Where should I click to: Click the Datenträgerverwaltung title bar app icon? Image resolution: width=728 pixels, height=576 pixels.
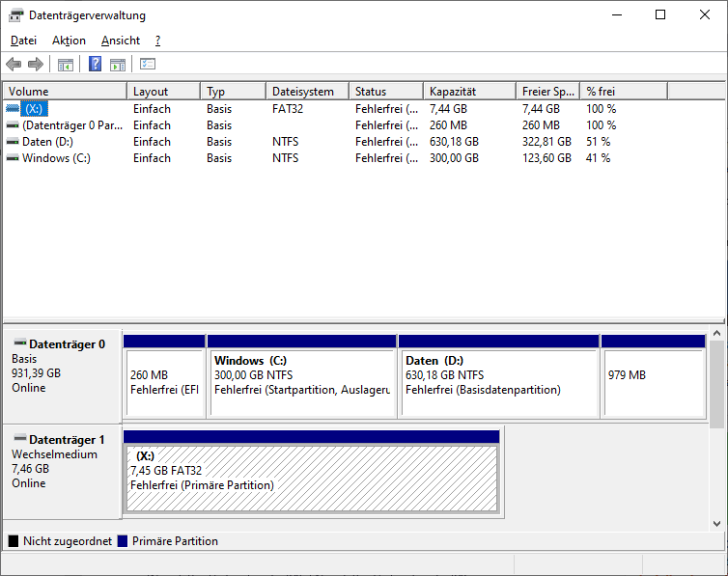pos(15,15)
